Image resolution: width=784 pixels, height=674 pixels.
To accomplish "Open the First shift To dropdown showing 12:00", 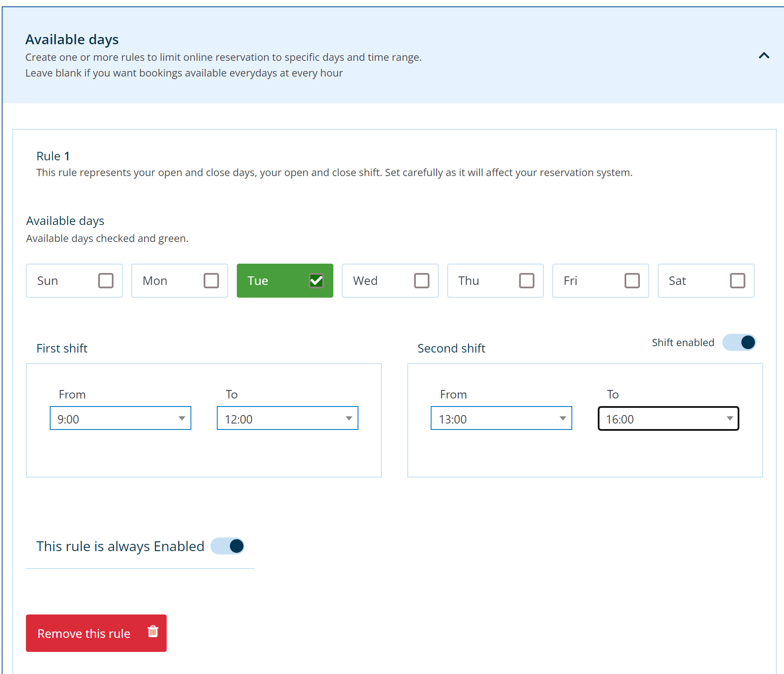I will tap(287, 418).
